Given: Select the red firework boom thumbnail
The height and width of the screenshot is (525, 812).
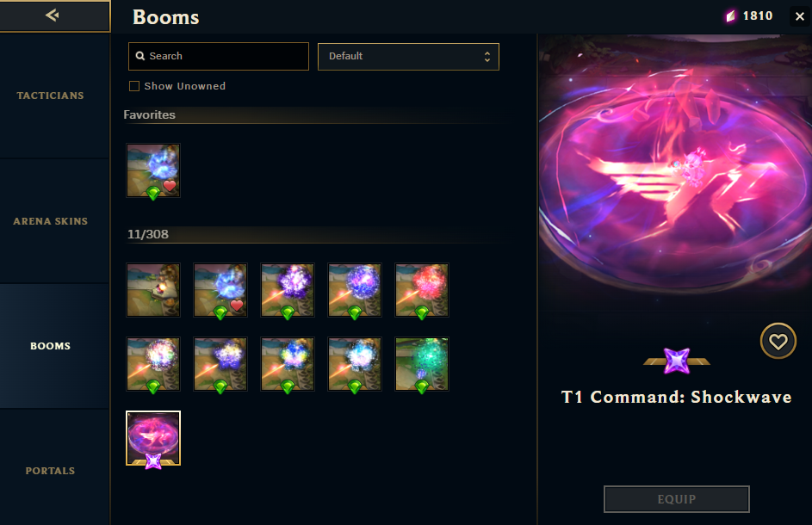Looking at the screenshot, I should pos(422,290).
